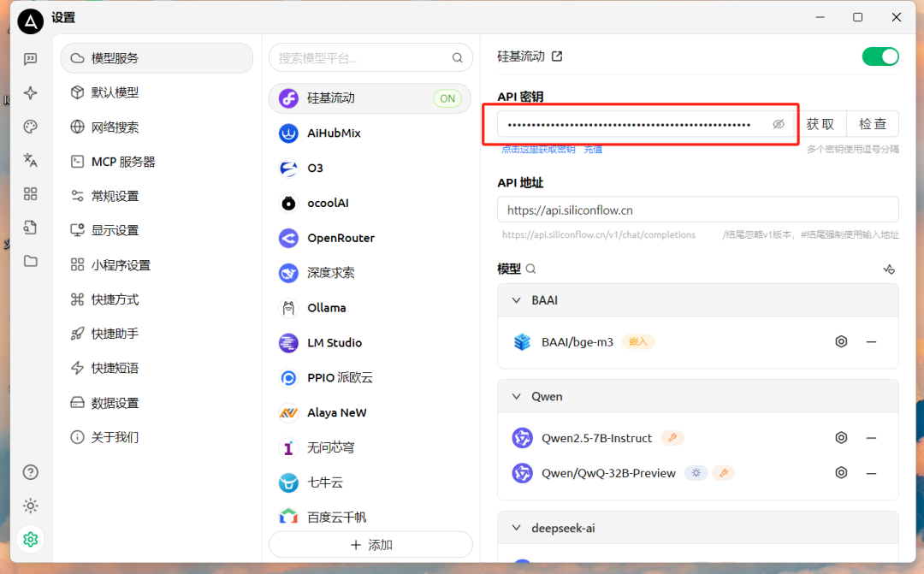Open MCP 服务器 settings section

(x=157, y=162)
